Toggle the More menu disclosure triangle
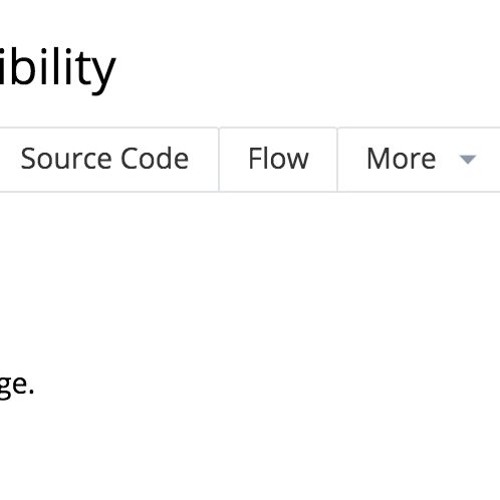Screen dimensions: 500x500 tap(467, 160)
